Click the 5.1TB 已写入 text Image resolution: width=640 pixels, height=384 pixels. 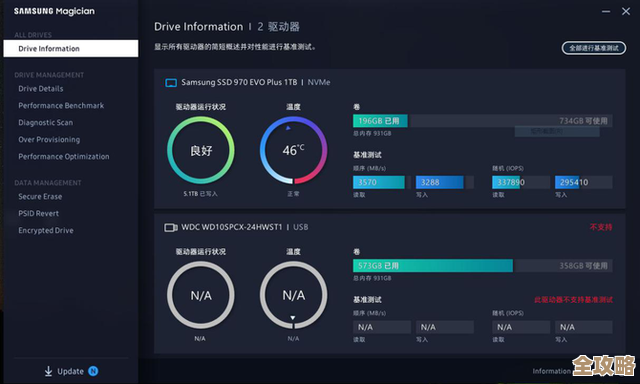pyautogui.click(x=200, y=194)
